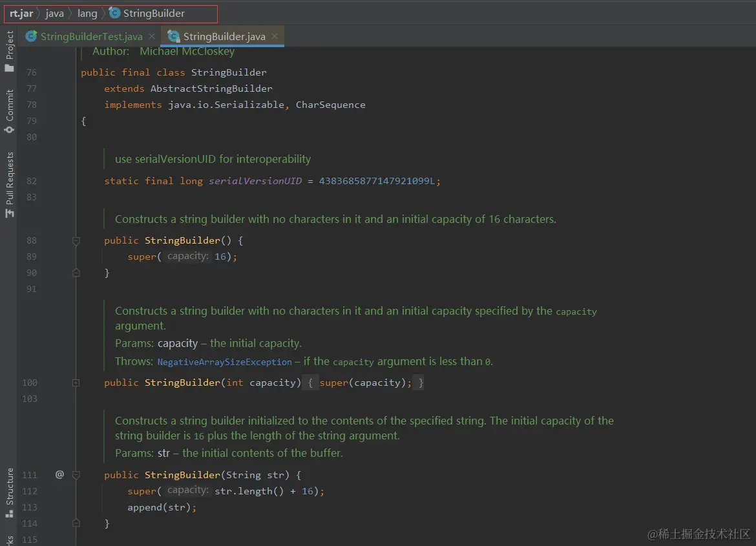Collapse the StringBuilder() constructor at line 88
The height and width of the screenshot is (546, 756).
(76, 240)
